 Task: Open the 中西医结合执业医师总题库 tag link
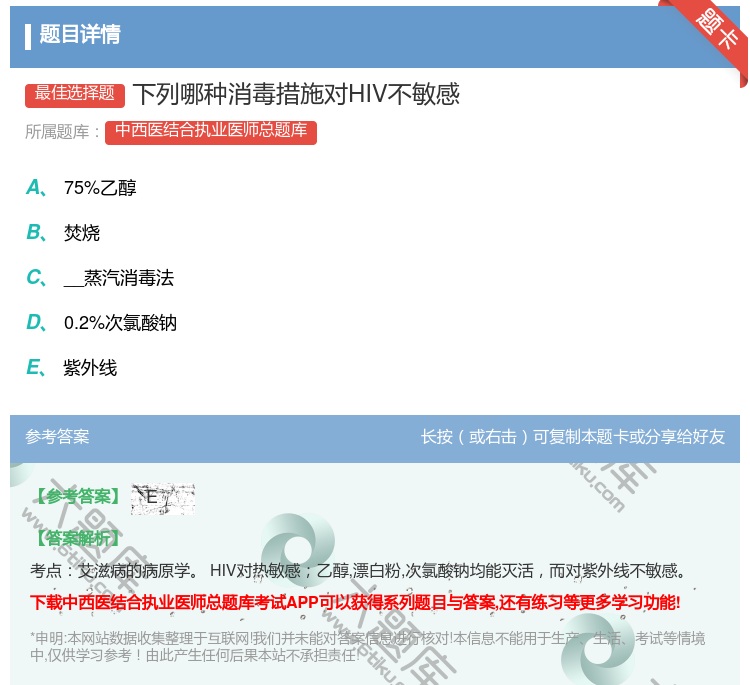coord(211,132)
